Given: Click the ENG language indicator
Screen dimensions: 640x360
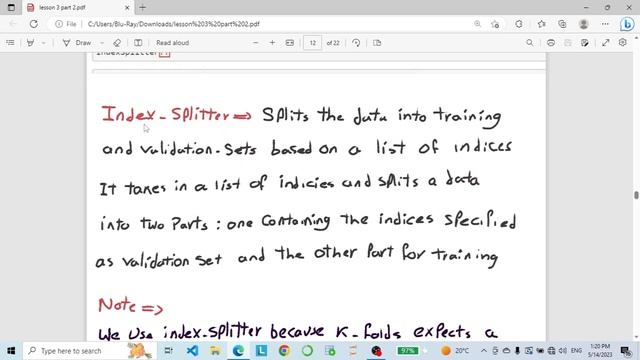Looking at the screenshot, I should coord(576,351).
